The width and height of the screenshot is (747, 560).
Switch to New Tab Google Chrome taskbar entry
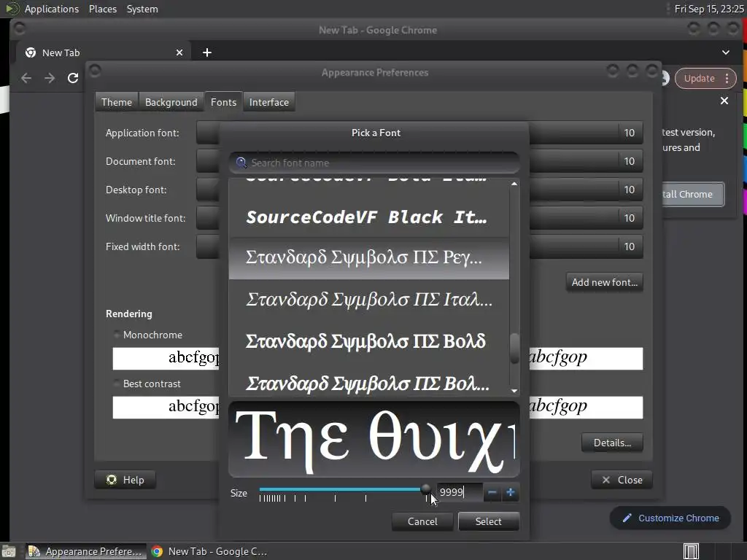click(x=209, y=551)
